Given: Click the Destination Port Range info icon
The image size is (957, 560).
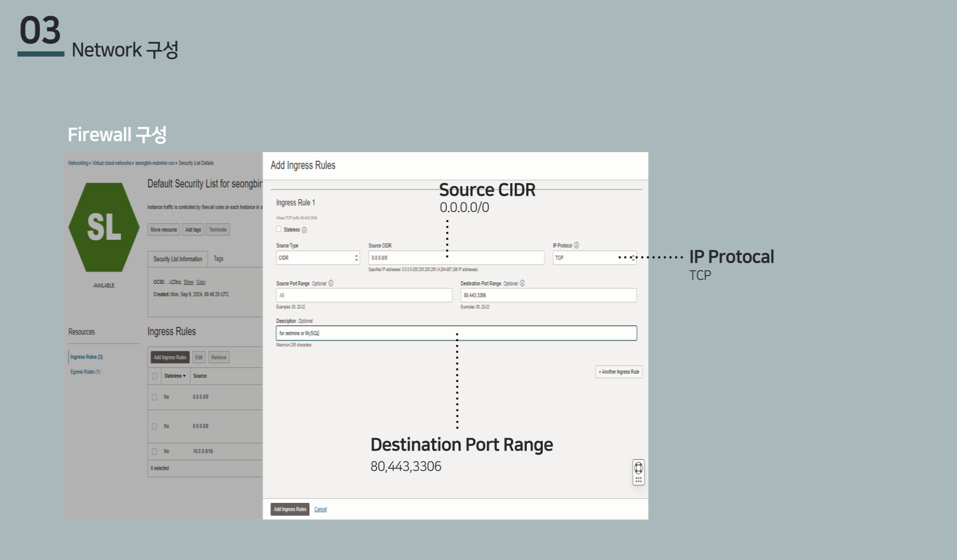Looking at the screenshot, I should point(522,283).
